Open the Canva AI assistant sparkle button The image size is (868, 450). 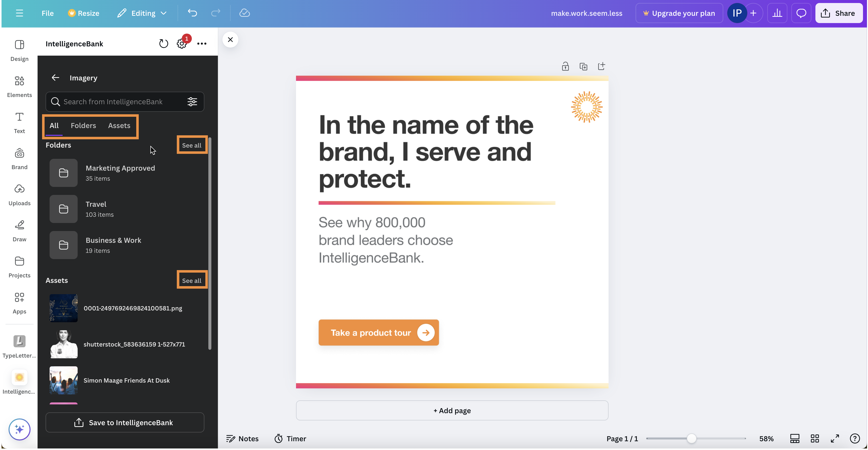(19, 429)
